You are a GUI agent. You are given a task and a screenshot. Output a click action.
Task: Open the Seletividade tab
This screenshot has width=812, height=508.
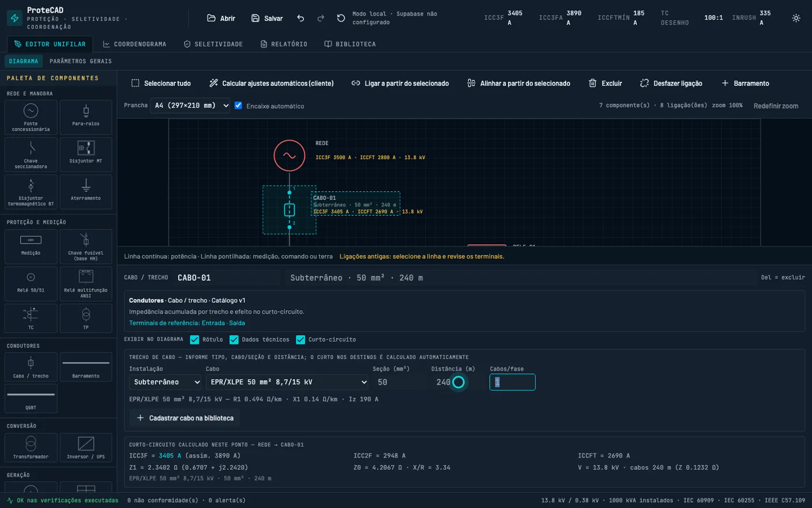click(x=213, y=44)
